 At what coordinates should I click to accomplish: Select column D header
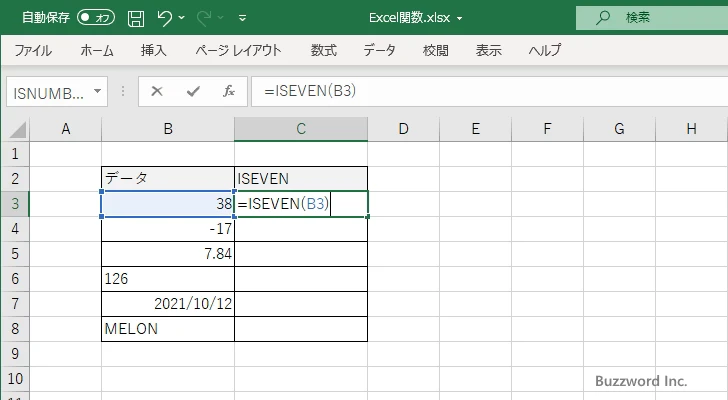point(403,129)
